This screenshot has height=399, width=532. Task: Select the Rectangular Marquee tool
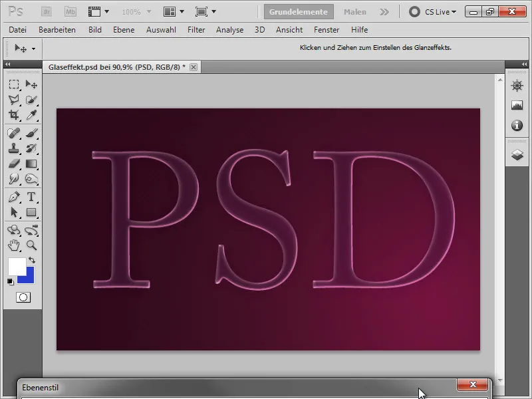click(x=14, y=84)
